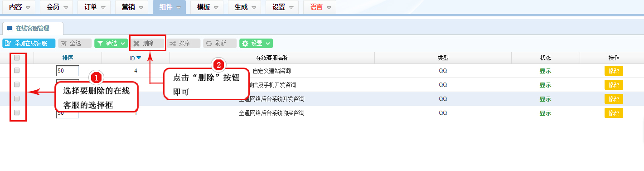The height and width of the screenshot is (171, 644).
Task: Click 显示 status of 全通网络后台系统开发咨询
Action: (545, 99)
